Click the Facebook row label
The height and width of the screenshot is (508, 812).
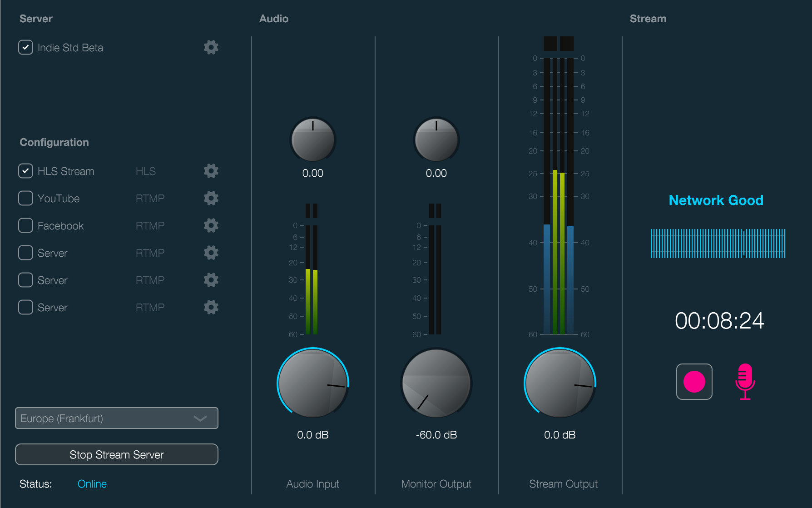click(x=61, y=226)
